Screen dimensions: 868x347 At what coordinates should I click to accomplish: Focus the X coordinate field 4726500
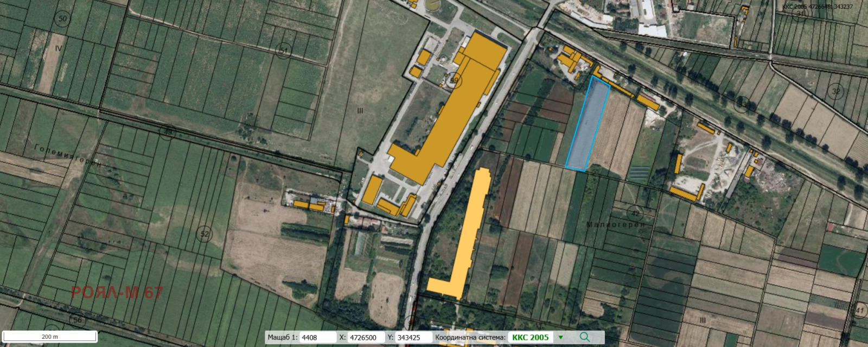pyautogui.click(x=365, y=337)
